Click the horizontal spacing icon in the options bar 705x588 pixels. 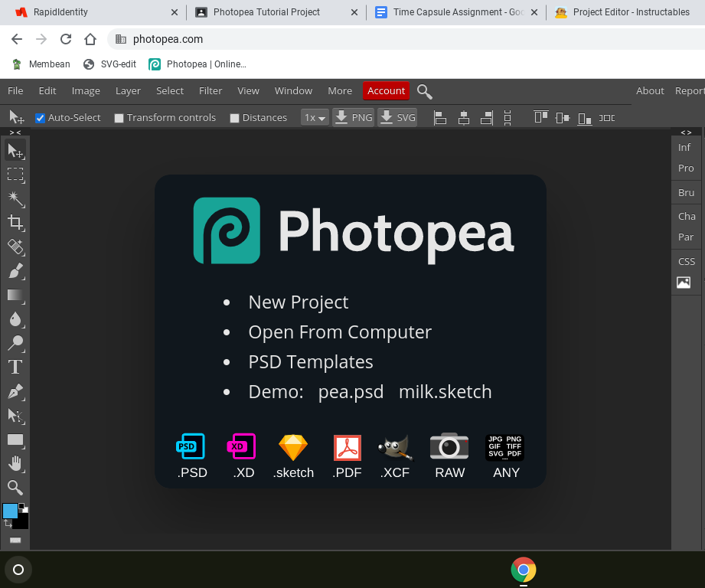(607, 118)
